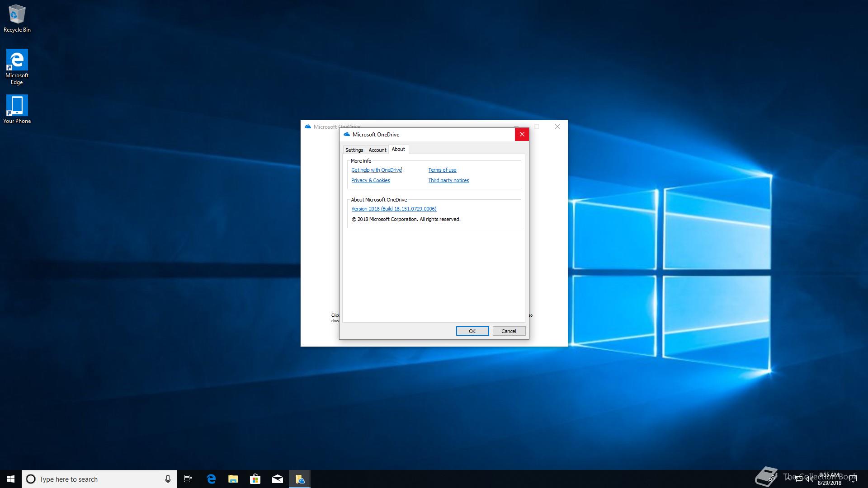
Task: Open the Terms of use link
Action: 442,170
